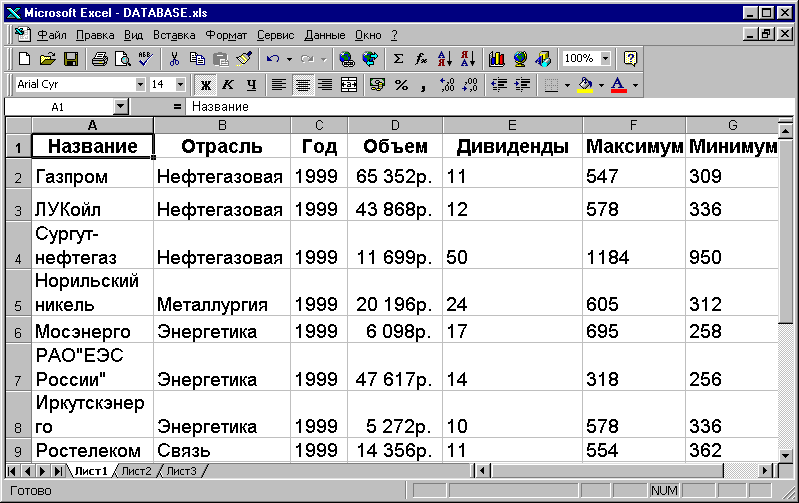Toggle bold (Ж) formatting

click(x=205, y=85)
